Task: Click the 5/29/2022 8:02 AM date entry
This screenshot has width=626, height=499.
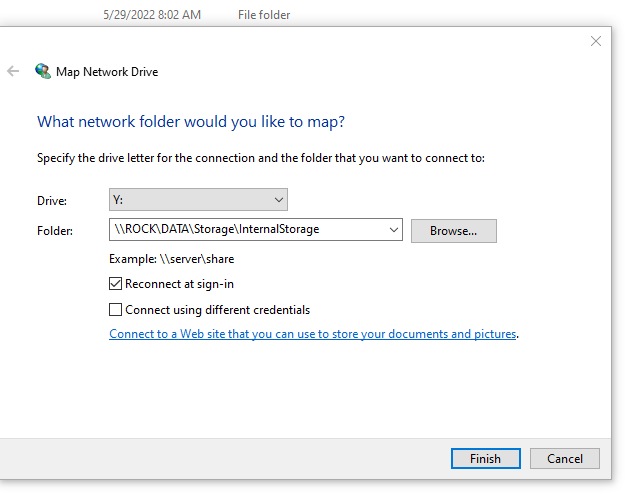Action: point(152,15)
